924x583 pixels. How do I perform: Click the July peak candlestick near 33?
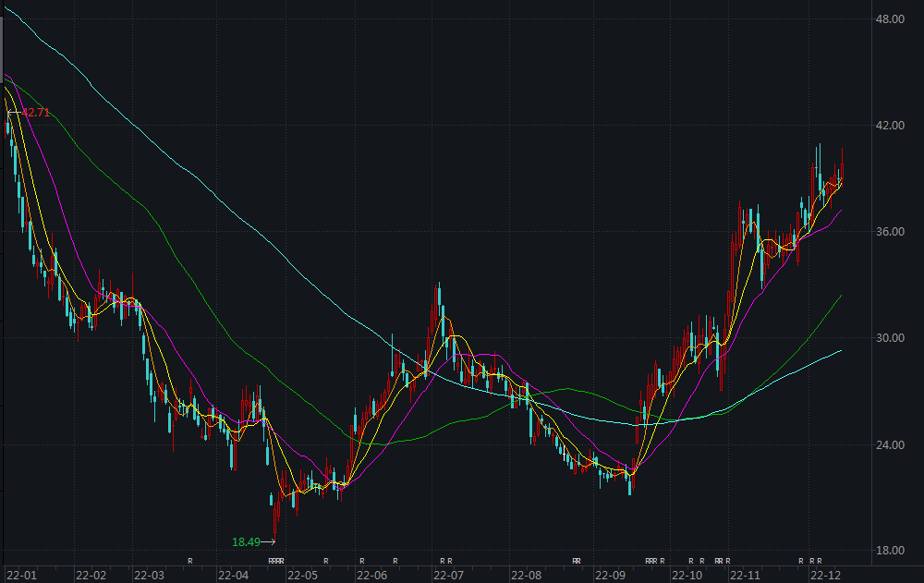(x=439, y=305)
